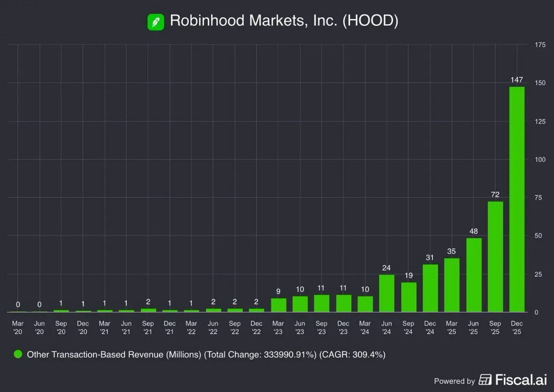Viewport: 554px width, 392px height.
Task: Click the Jun '23 bar
Action: coord(300,304)
